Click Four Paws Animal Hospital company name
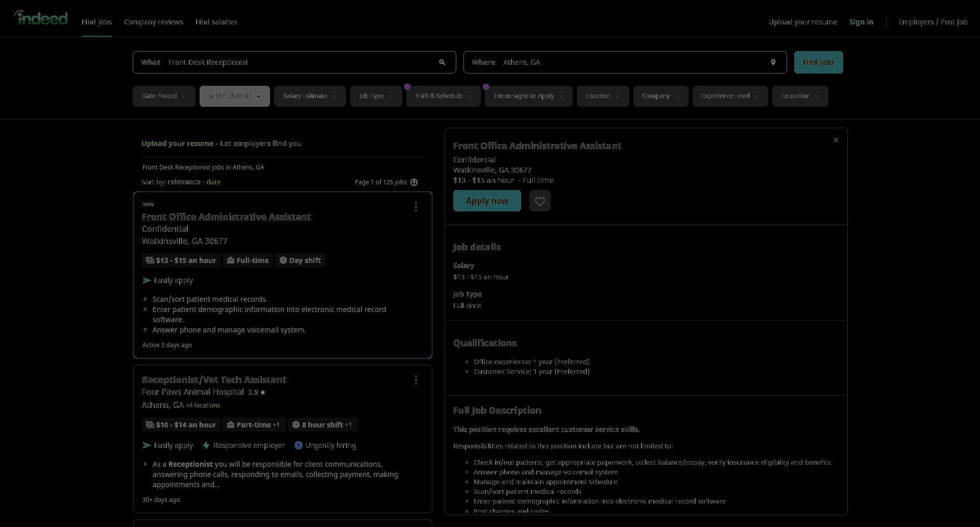980x527 pixels. [193, 392]
